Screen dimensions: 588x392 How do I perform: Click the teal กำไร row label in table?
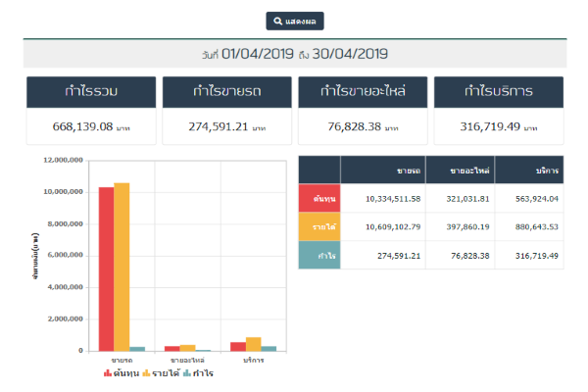319,256
